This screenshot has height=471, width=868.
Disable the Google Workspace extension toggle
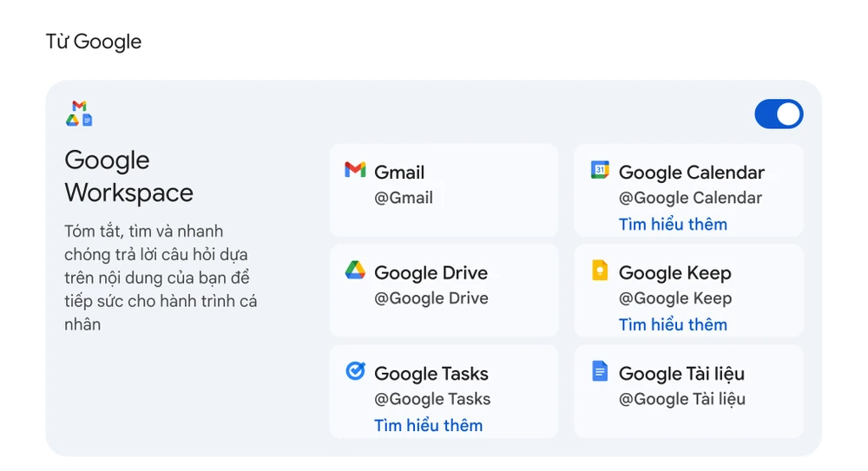click(779, 114)
